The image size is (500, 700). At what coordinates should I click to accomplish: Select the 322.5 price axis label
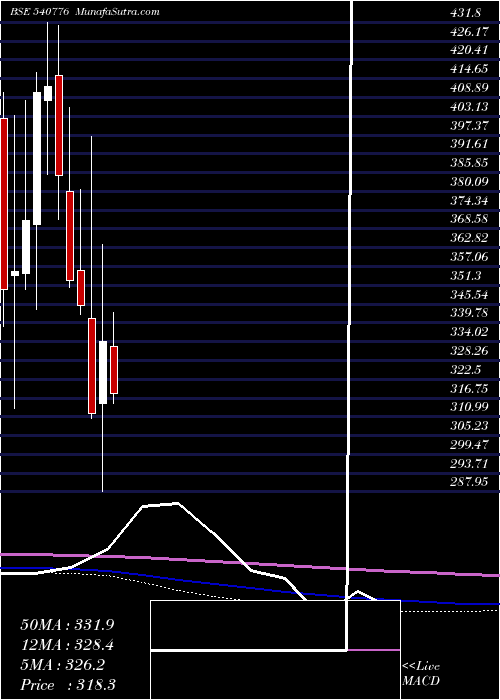[466, 369]
